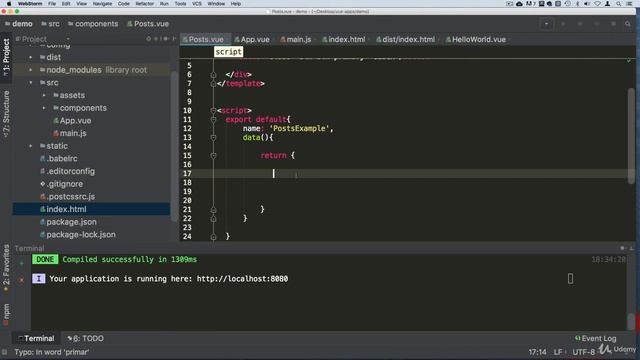Image resolution: width=640 pixels, height=360 pixels.
Task: Select main.js in the project tree
Action: (69, 133)
